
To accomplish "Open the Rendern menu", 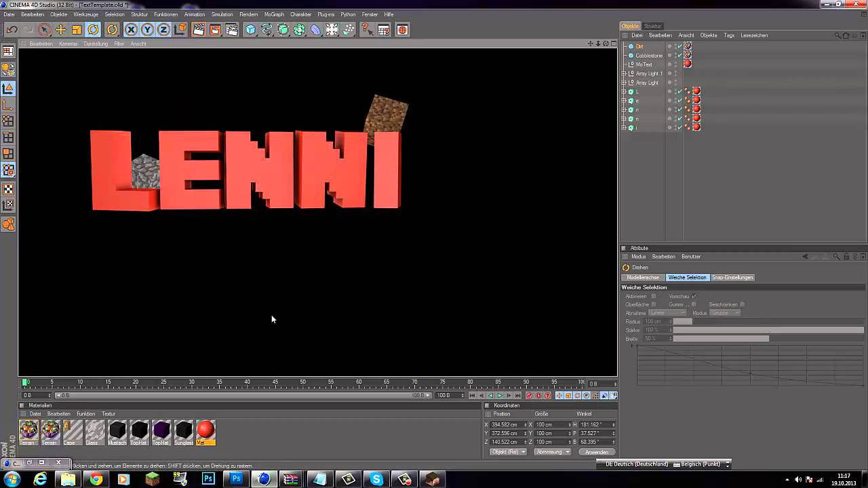I will point(249,14).
